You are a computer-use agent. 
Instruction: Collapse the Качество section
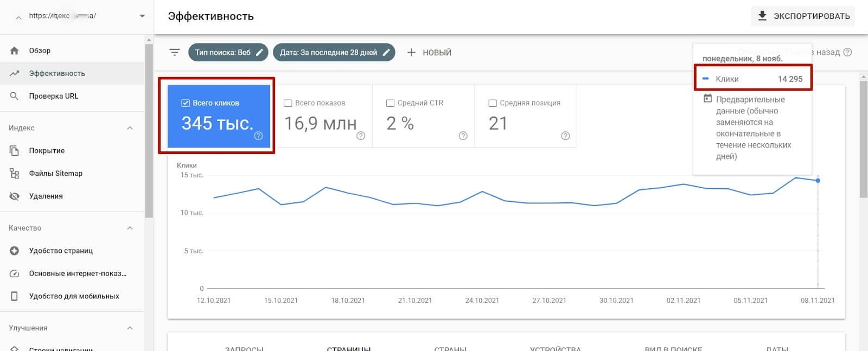(x=130, y=228)
